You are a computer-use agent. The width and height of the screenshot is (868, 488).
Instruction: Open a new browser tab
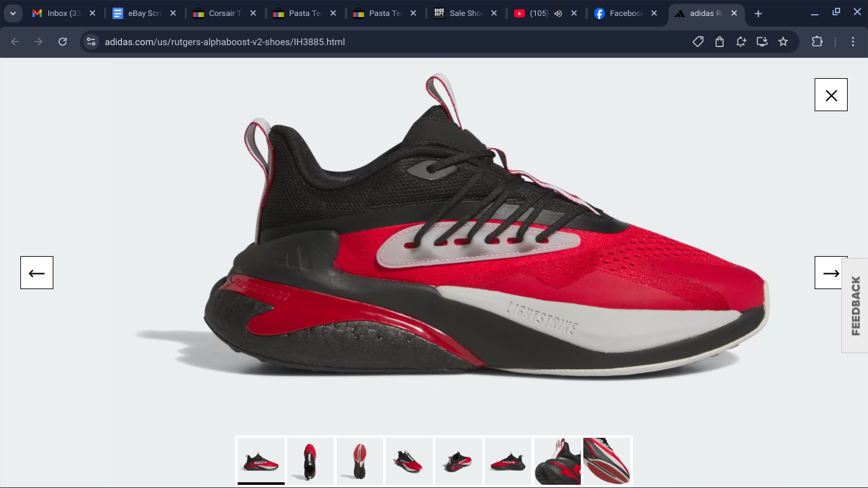point(758,13)
